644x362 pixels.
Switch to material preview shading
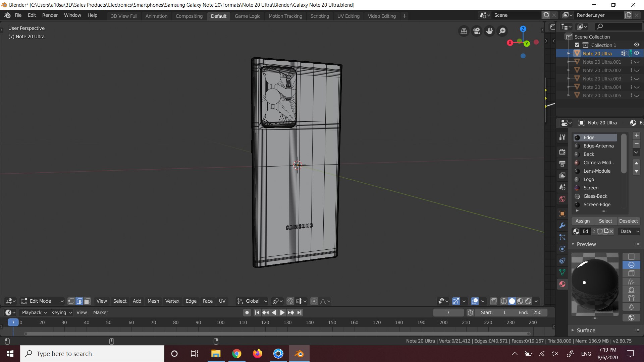tap(520, 301)
